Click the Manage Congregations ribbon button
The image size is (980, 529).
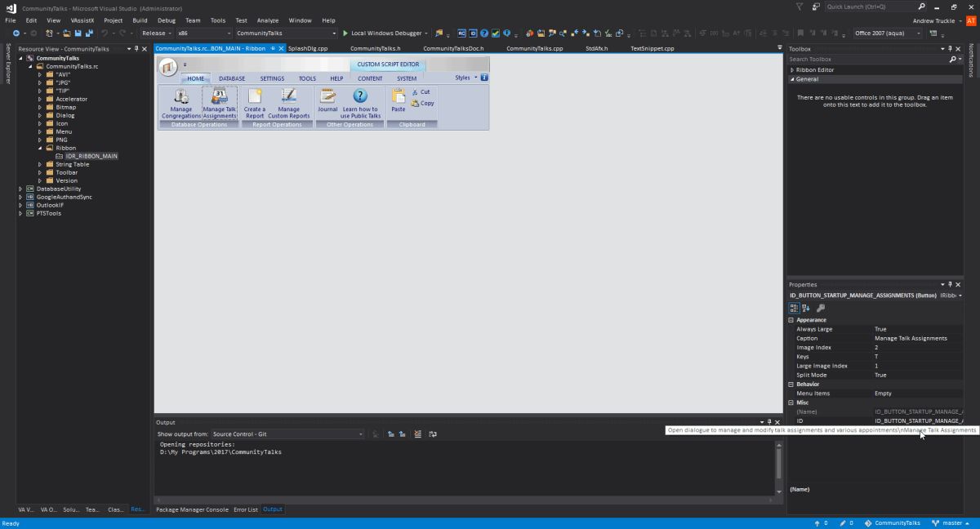(180, 103)
